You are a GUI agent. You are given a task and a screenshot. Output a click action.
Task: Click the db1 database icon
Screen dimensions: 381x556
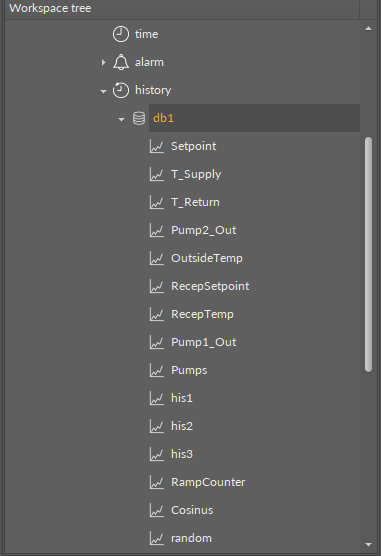139,118
